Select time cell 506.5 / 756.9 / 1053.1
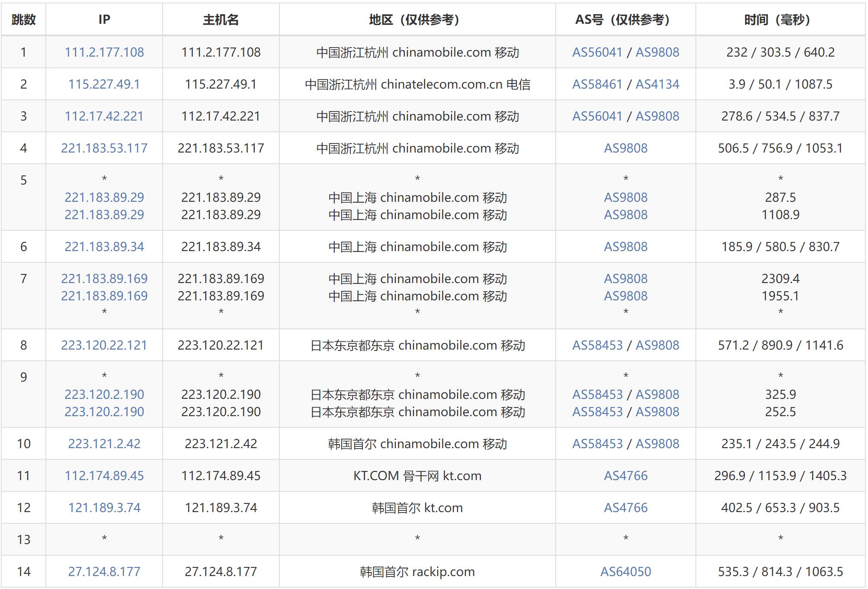868x589 pixels. point(781,148)
